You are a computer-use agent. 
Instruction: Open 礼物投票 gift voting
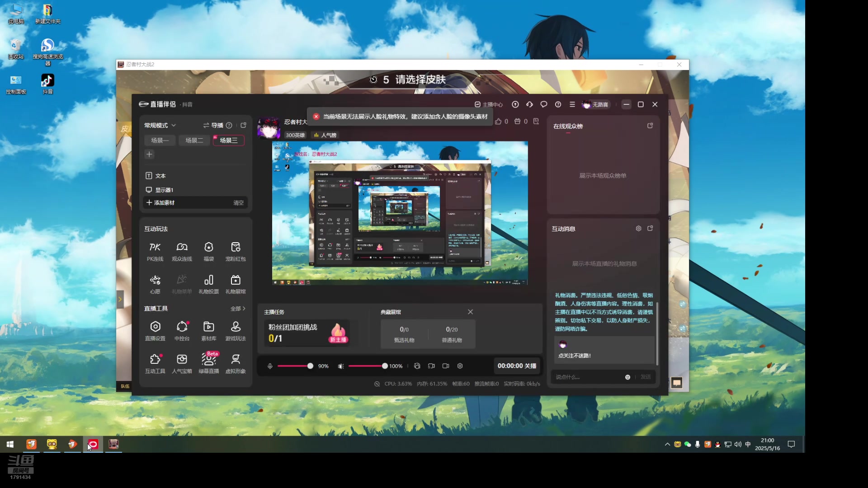(x=208, y=284)
